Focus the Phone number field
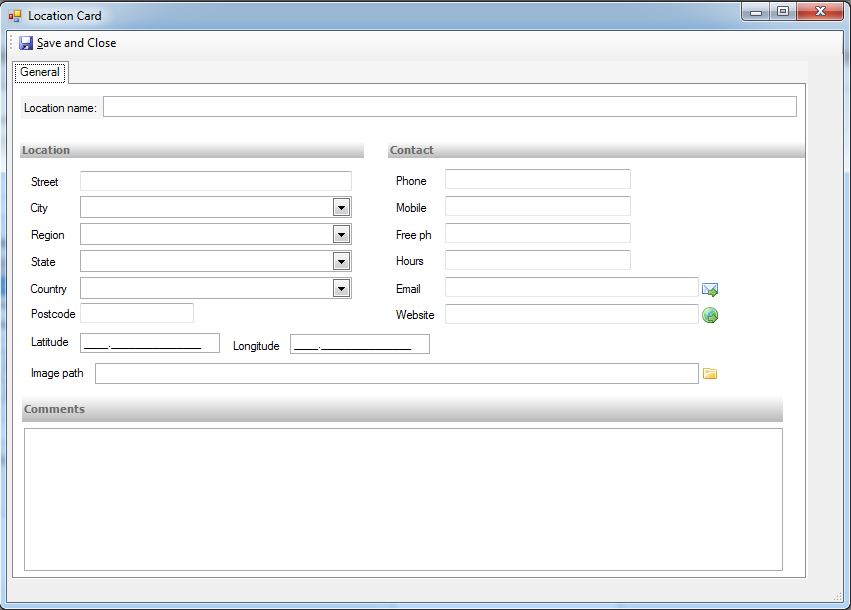This screenshot has width=851, height=610. [x=537, y=180]
